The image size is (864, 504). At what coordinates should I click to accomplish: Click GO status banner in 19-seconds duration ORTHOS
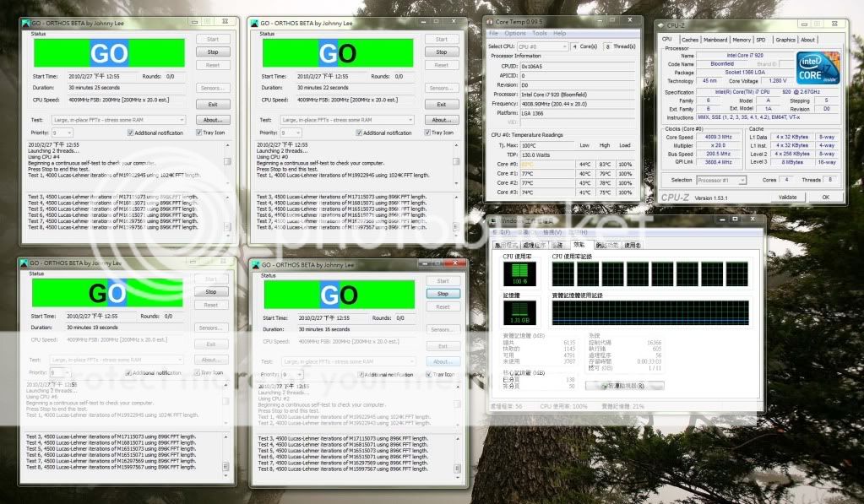coord(107,292)
